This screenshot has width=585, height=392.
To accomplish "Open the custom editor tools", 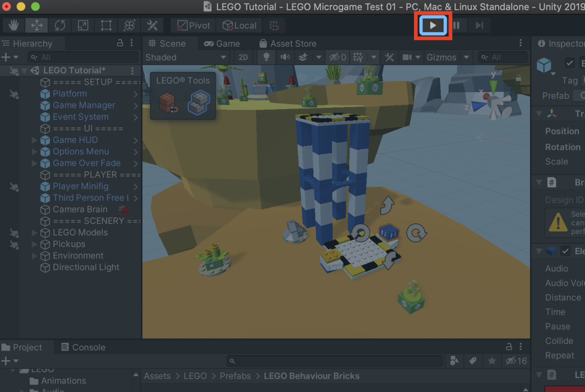I will pyautogui.click(x=152, y=25).
